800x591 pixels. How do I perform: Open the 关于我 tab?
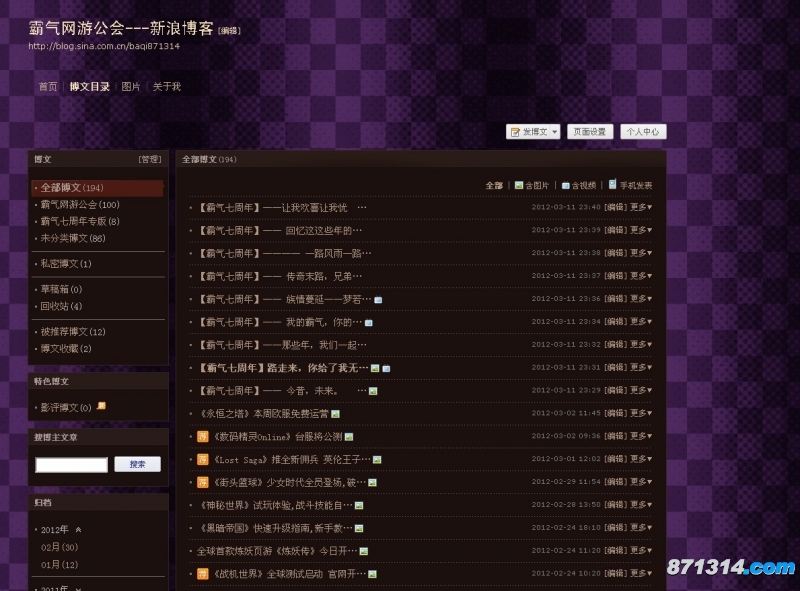[x=167, y=87]
